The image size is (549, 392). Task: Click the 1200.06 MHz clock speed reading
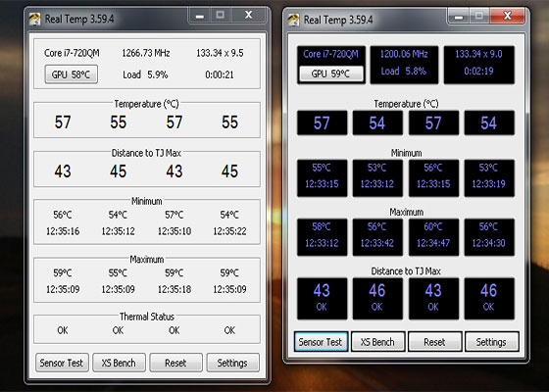404,54
